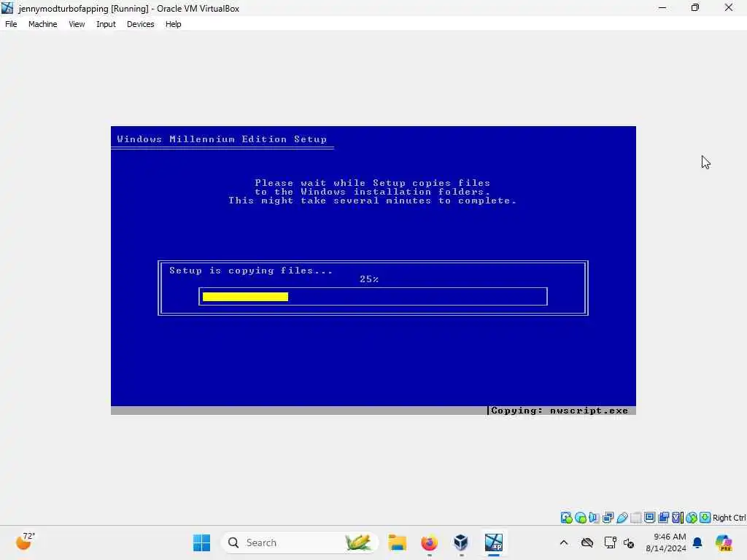The height and width of the screenshot is (560, 747).
Task: Click the yellow setup progress bar
Action: click(245, 297)
